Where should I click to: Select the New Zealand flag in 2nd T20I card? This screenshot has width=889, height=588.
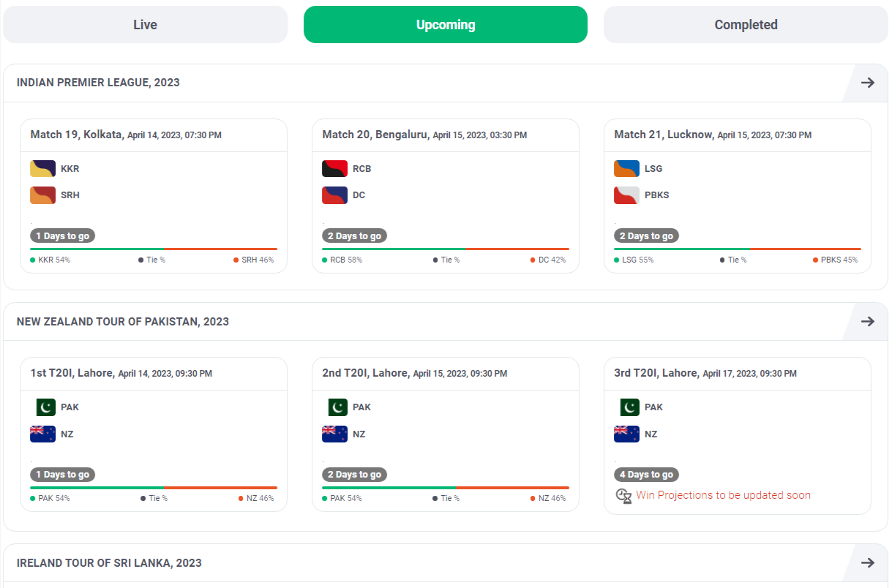[x=334, y=434]
